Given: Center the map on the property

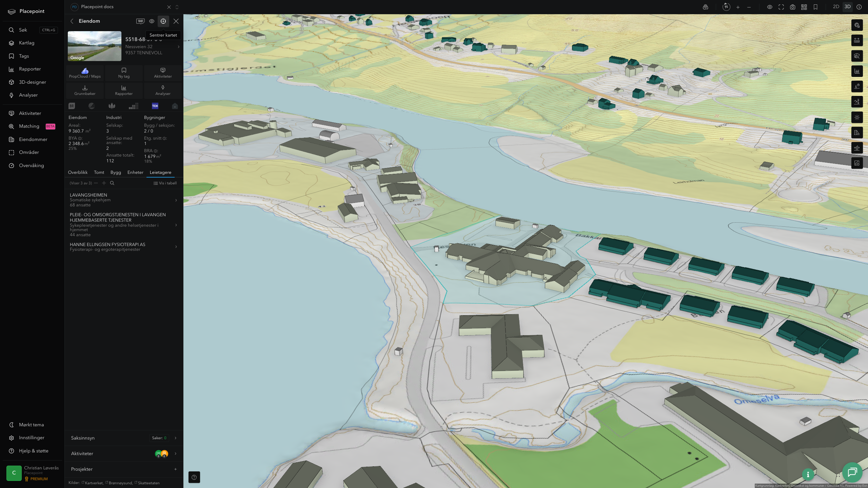Looking at the screenshot, I should pyautogui.click(x=163, y=21).
